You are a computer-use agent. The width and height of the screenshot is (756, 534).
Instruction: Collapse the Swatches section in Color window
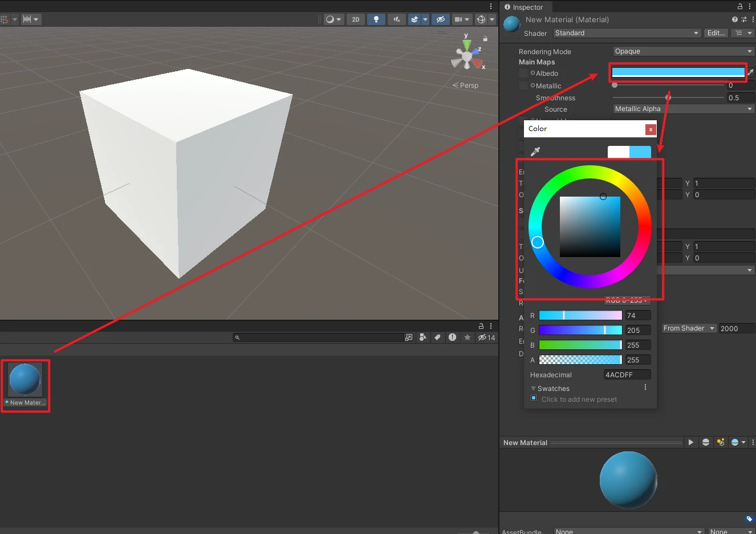[534, 389]
